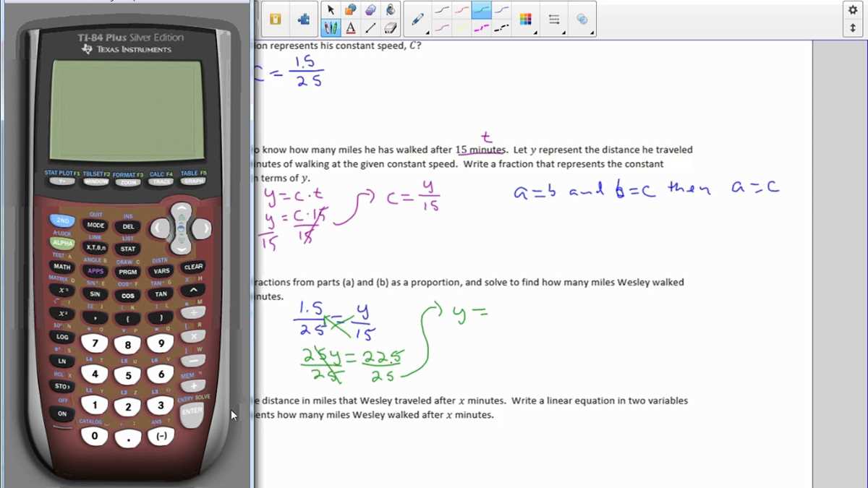Open the PRGM menu on calculator
The height and width of the screenshot is (488, 868).
click(x=128, y=273)
